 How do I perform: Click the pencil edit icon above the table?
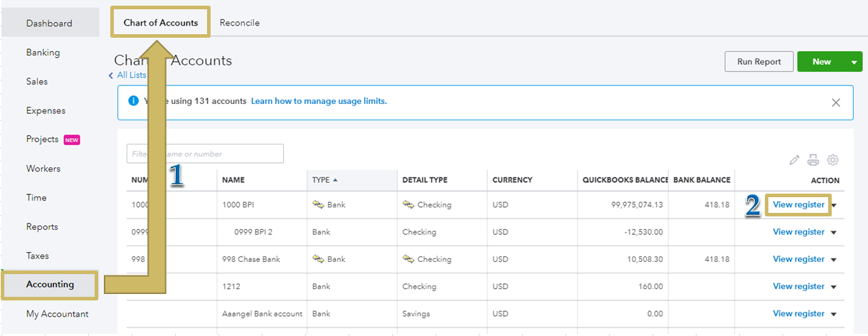(x=795, y=160)
